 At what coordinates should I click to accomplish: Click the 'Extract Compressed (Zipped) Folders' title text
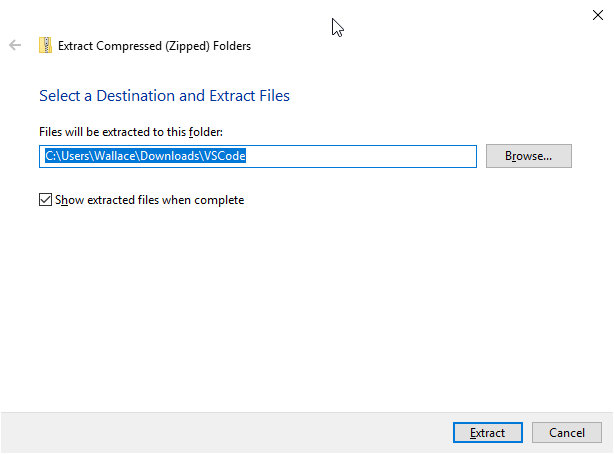(x=154, y=45)
